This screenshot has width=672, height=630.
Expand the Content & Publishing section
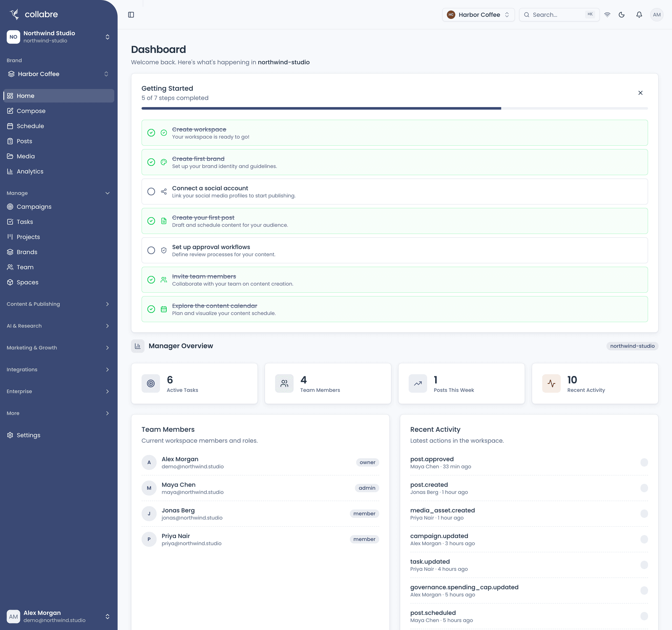click(x=59, y=304)
